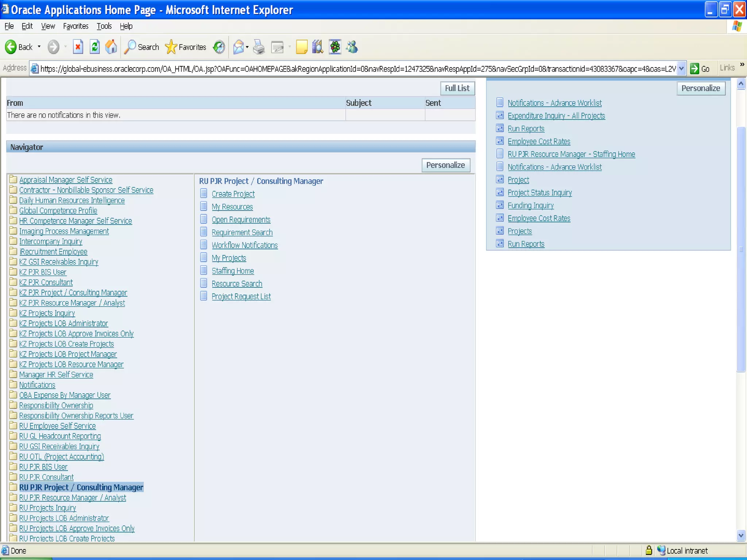Click the page scrollbar down arrow
This screenshot has width=747, height=560.
(x=740, y=536)
